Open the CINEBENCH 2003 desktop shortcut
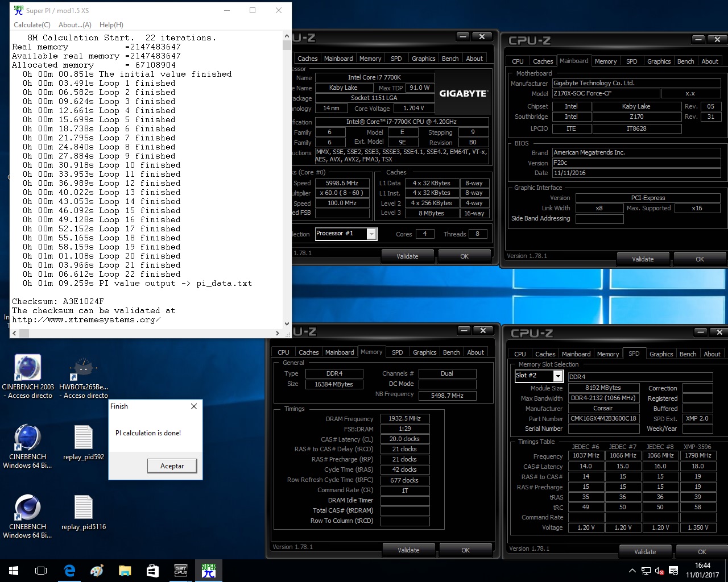This screenshot has width=728, height=582. pos(27,376)
